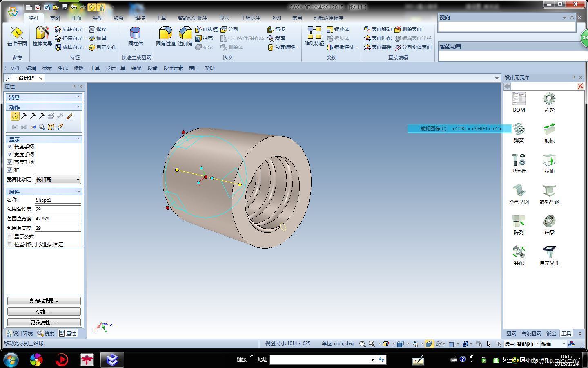Choose the 螺纹 thread feature
588x368 pixels.
coord(98,29)
